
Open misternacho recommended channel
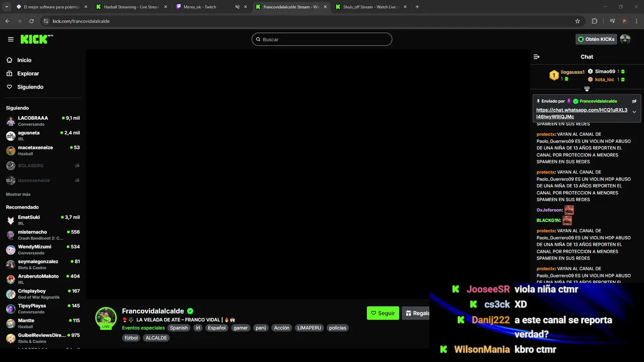coord(43,235)
